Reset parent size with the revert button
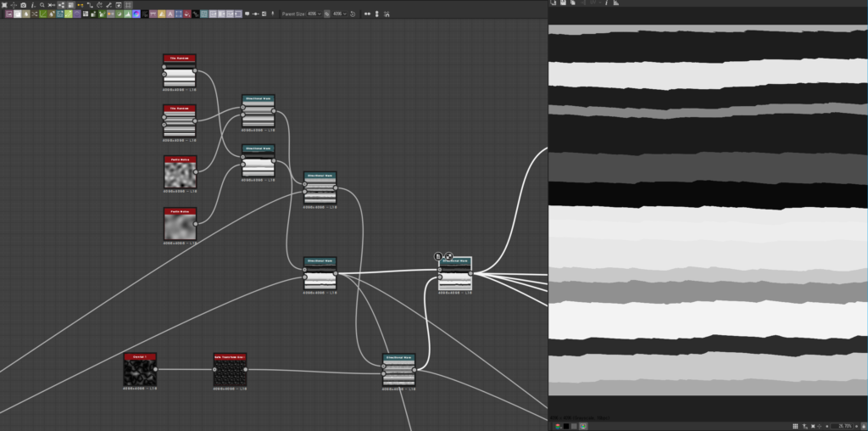This screenshot has width=868, height=431. pos(353,14)
